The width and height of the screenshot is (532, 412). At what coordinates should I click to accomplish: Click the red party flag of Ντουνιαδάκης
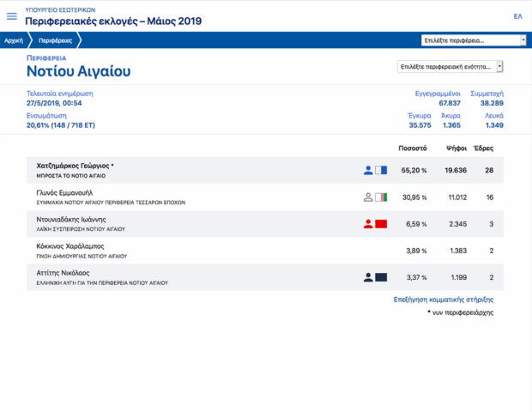point(382,224)
